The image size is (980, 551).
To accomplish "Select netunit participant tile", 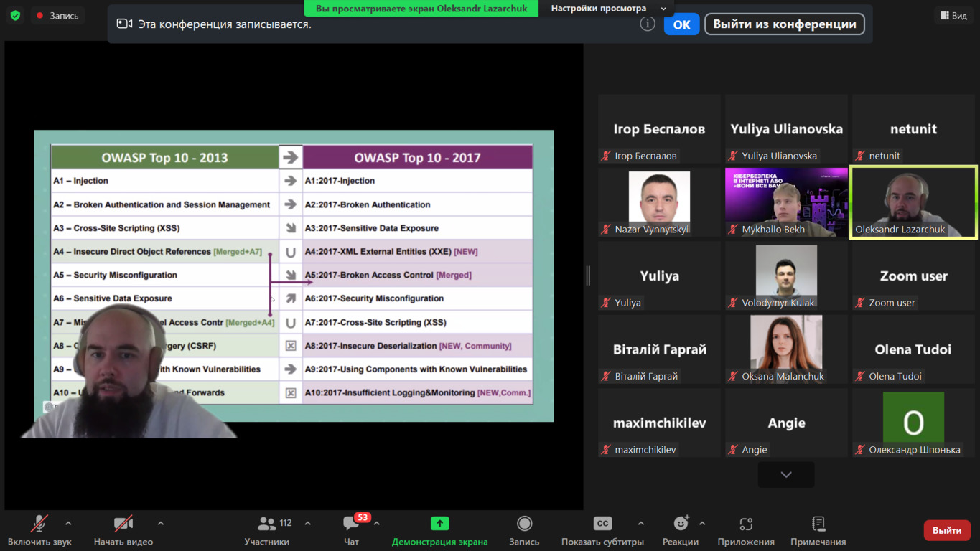I will (913, 129).
